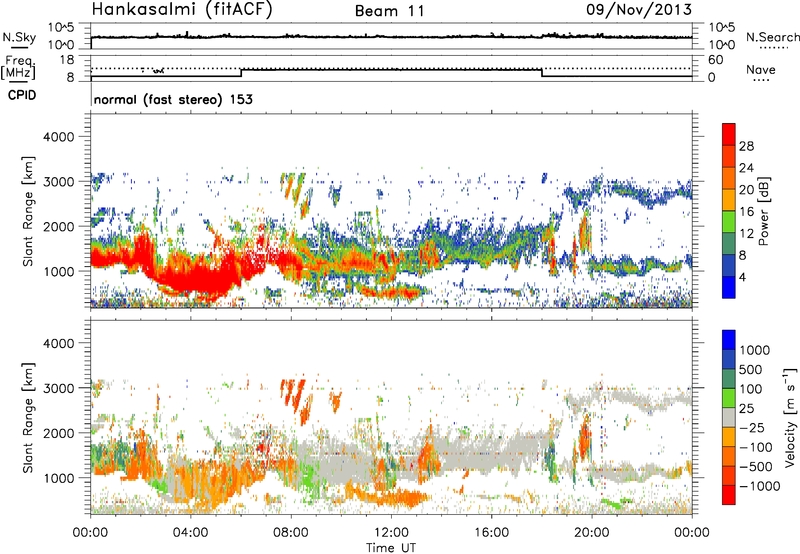This screenshot has height=554, width=800.
Task: Click the gray -25 to 25 Velocity colorbar segment
Action: 729,417
